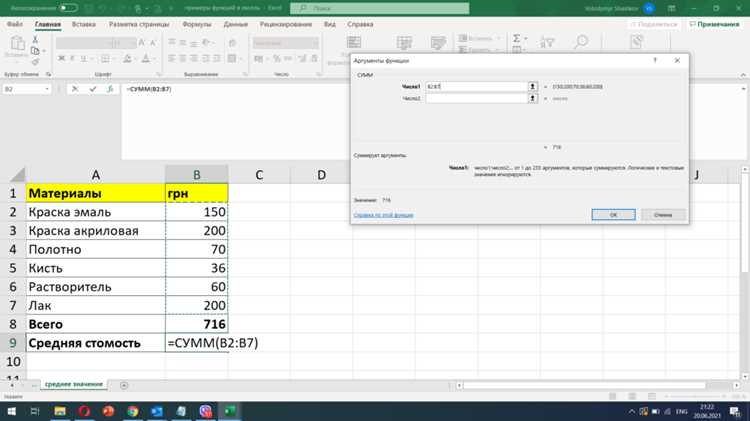Switch to the Вставка tab
This screenshot has width=750, height=421.
[x=84, y=24]
